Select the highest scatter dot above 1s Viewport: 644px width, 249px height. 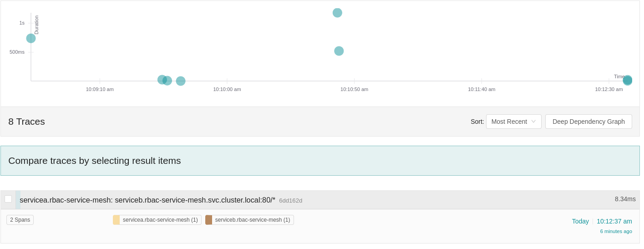coord(337,13)
